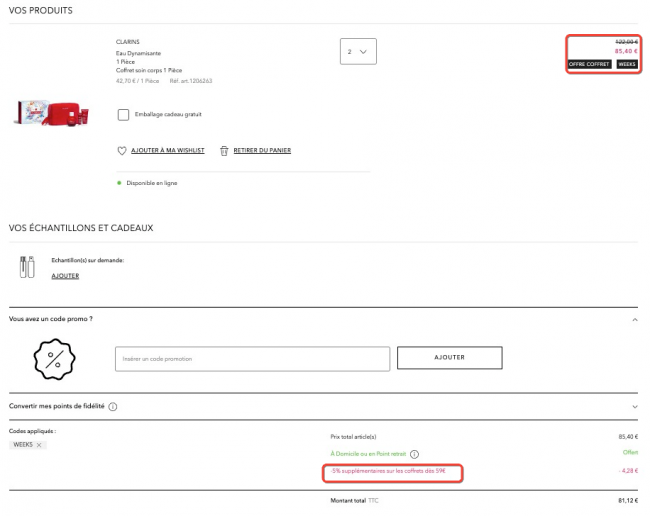Click Convertir mes points de fidélité label
650x516 pixels.
tap(57, 407)
